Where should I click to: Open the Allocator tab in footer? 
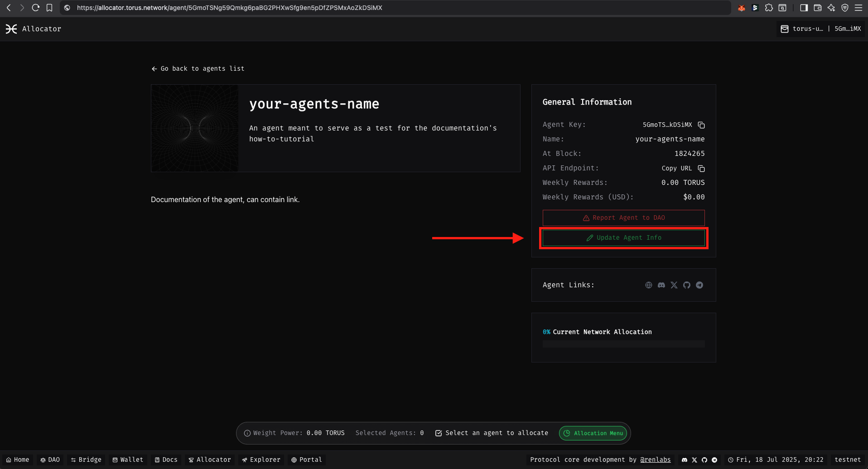[x=210, y=459]
